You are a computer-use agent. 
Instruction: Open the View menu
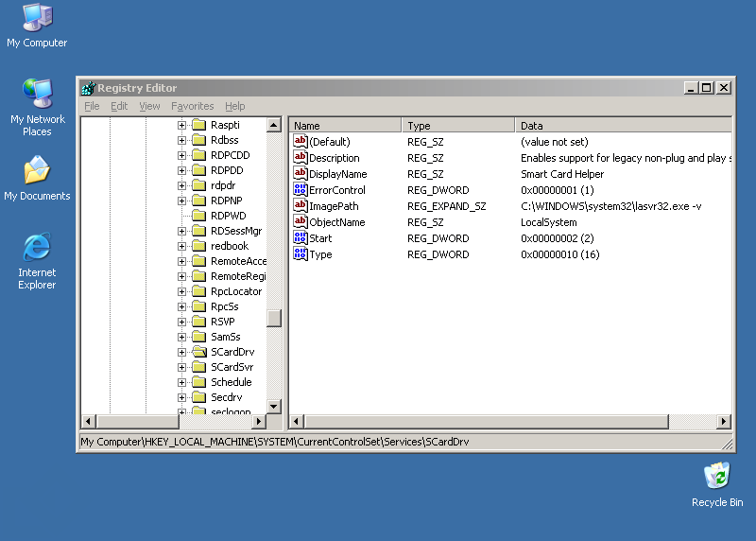click(149, 106)
